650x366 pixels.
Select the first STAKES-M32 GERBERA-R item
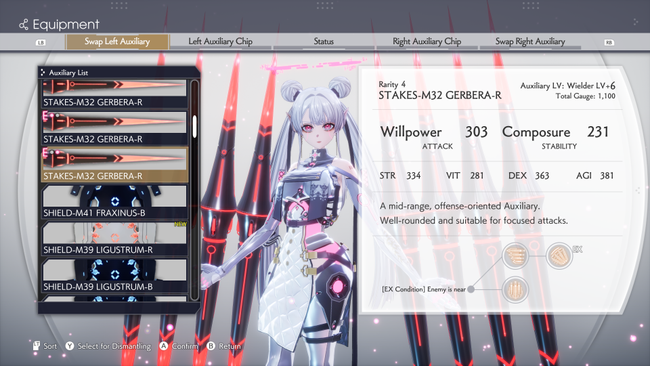tap(115, 94)
